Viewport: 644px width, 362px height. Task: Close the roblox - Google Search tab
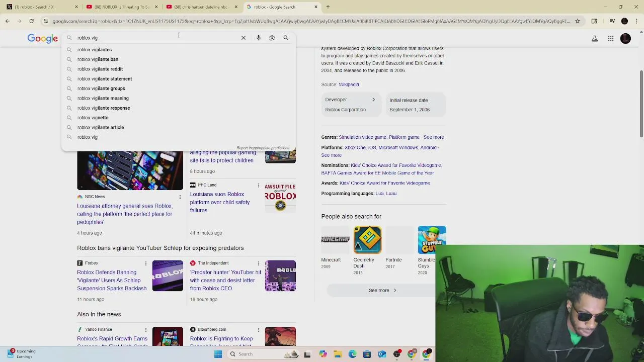coord(316,7)
